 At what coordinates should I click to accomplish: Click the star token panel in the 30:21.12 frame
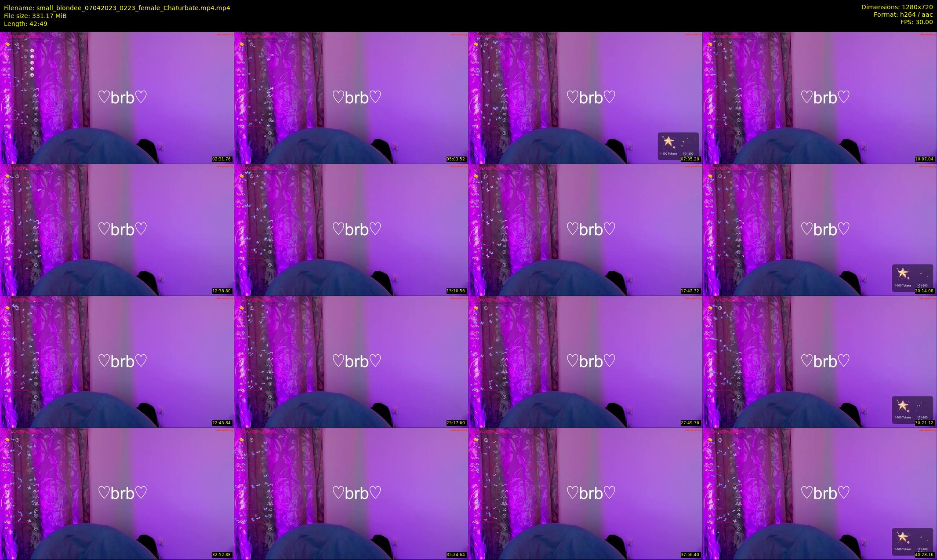pos(912,410)
